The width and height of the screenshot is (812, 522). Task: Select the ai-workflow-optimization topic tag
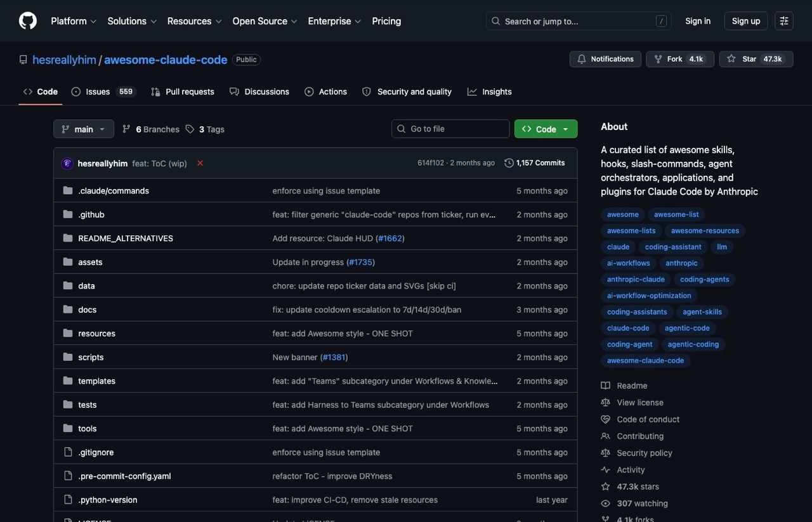(x=649, y=296)
